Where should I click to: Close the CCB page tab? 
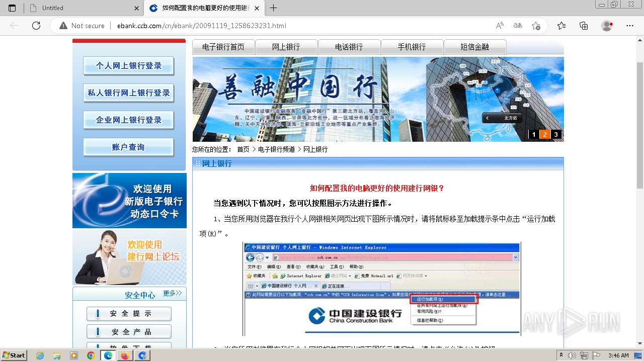(x=257, y=8)
